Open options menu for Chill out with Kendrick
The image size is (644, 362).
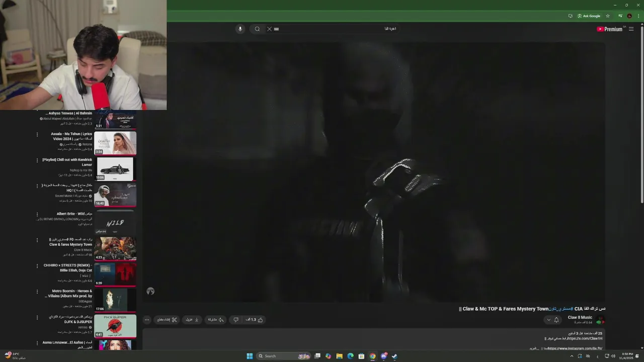37,160
